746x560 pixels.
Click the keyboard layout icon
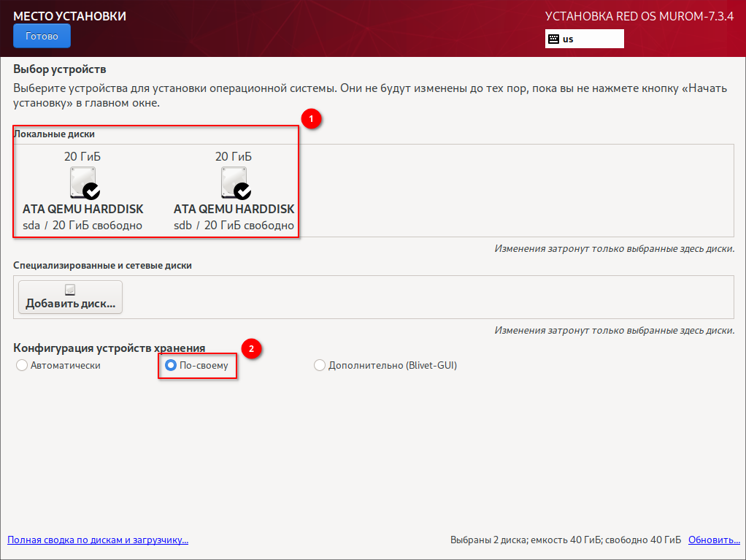coord(554,39)
